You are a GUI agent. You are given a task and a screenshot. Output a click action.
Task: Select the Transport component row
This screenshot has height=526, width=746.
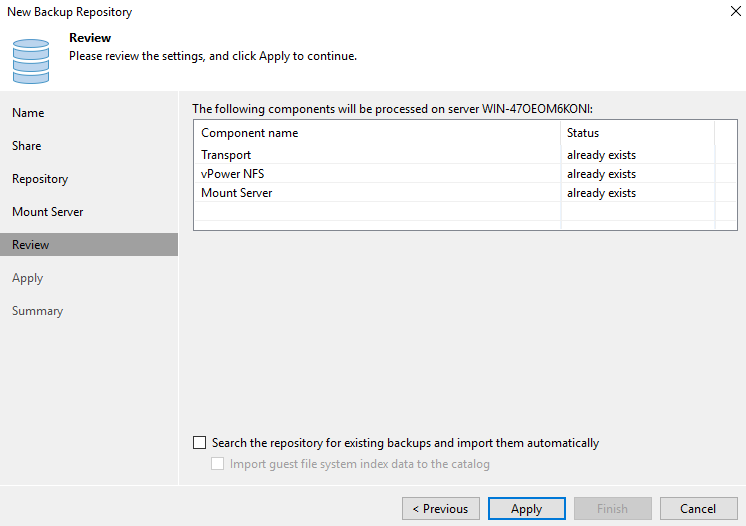click(465, 155)
